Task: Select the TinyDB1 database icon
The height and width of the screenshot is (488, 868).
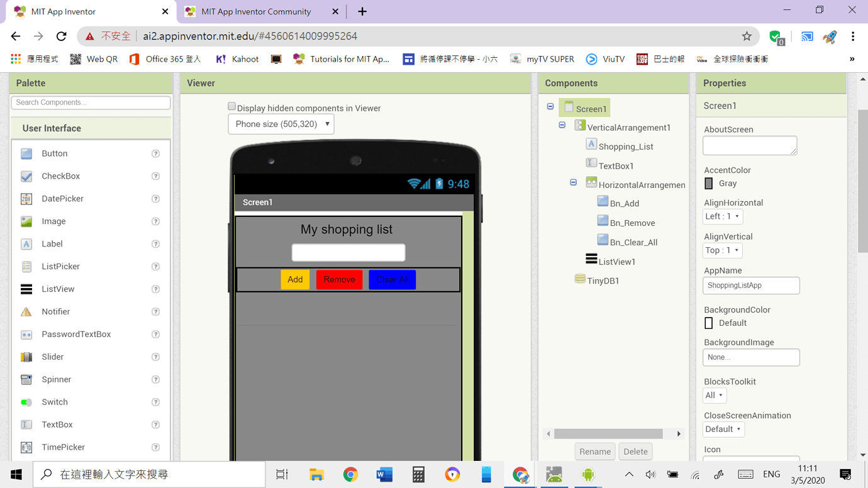Action: 580,279
